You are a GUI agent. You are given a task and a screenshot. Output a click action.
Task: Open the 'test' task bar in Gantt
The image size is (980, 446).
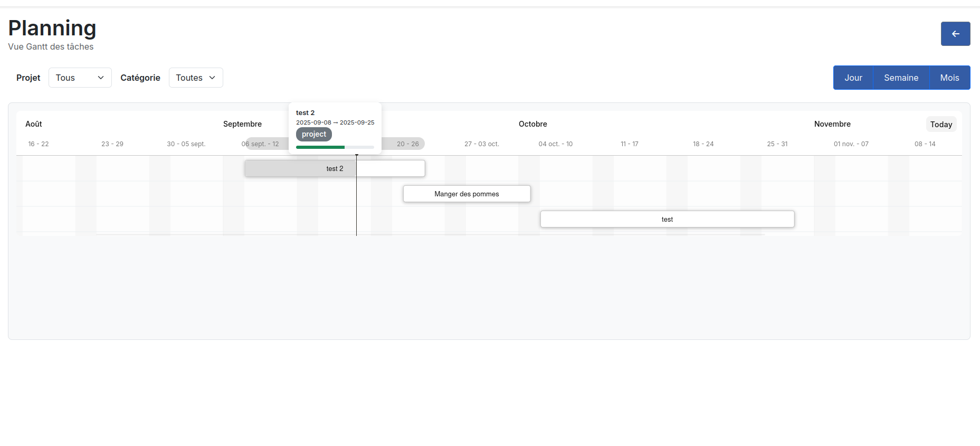pos(667,220)
